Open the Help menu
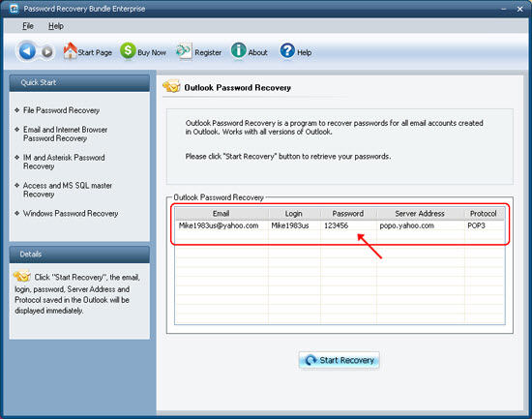This screenshot has height=419, width=532. 56,26
